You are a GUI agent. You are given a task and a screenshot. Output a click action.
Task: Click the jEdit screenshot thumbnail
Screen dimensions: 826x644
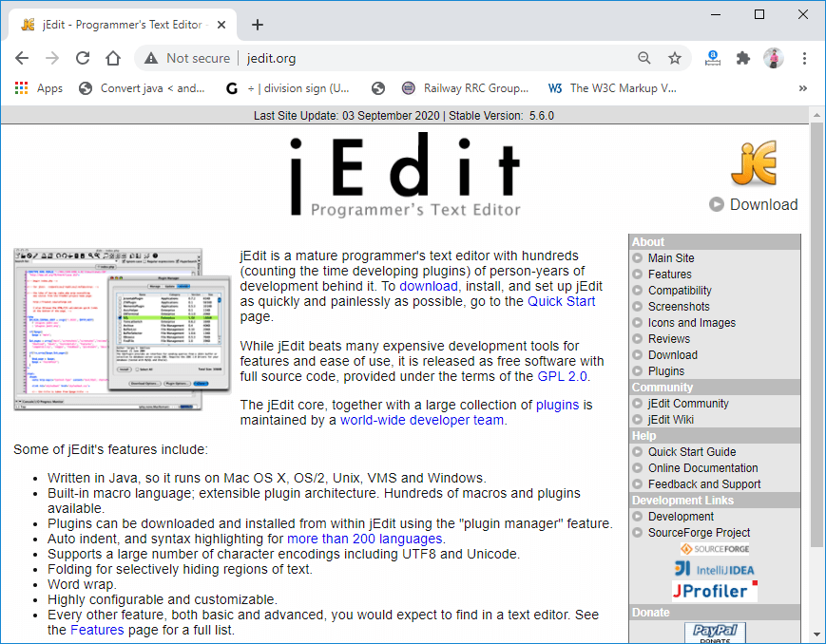point(123,329)
